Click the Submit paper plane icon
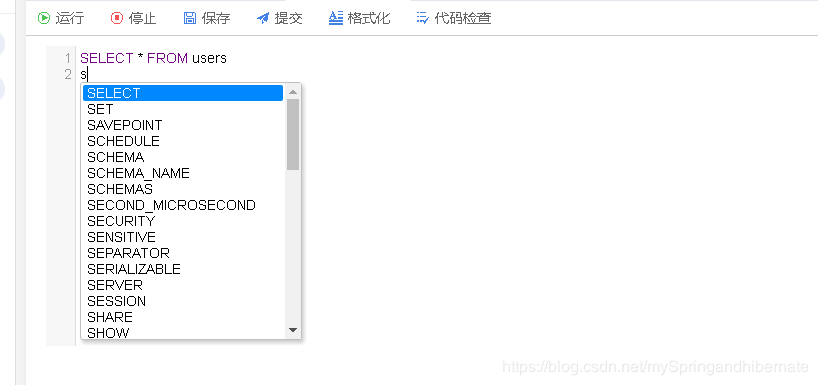Image resolution: width=818 pixels, height=385 pixels. coord(263,18)
